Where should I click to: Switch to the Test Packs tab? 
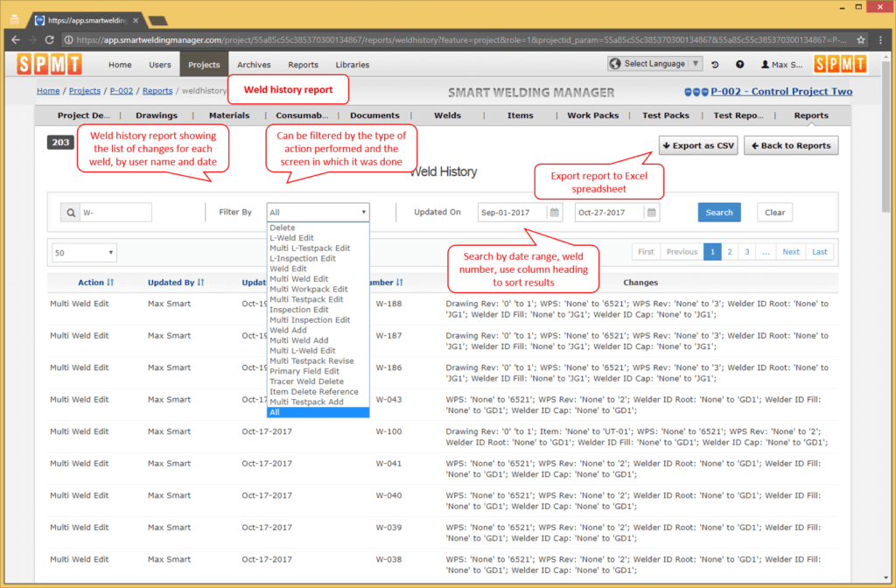tap(666, 115)
